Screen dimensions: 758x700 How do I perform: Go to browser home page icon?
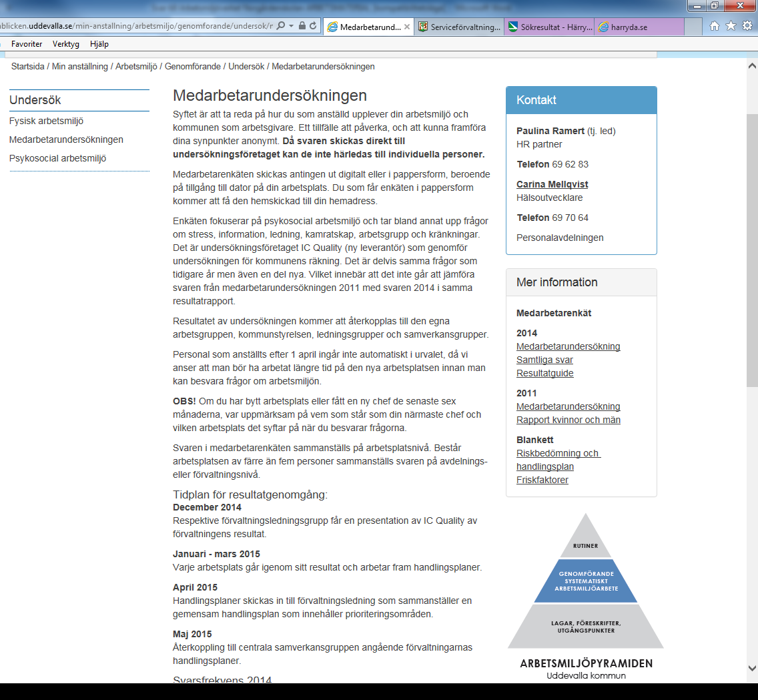tap(715, 26)
